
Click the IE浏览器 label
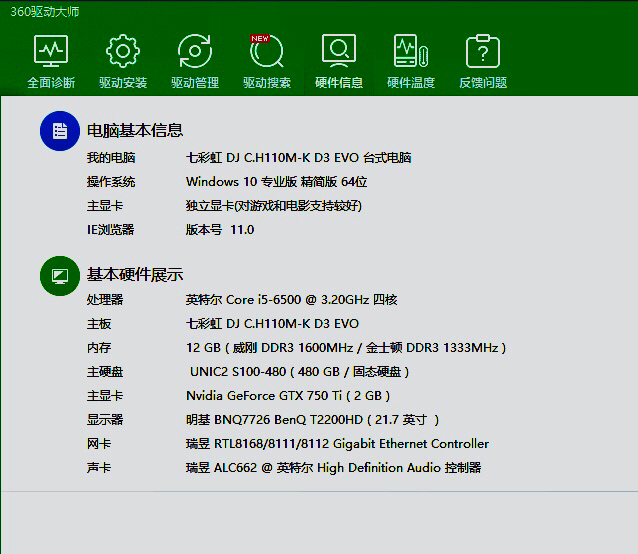point(110,230)
